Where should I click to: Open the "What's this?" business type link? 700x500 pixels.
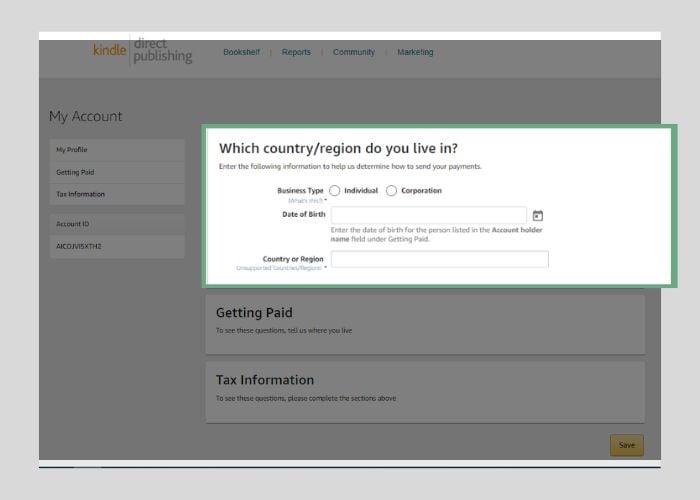click(305, 200)
